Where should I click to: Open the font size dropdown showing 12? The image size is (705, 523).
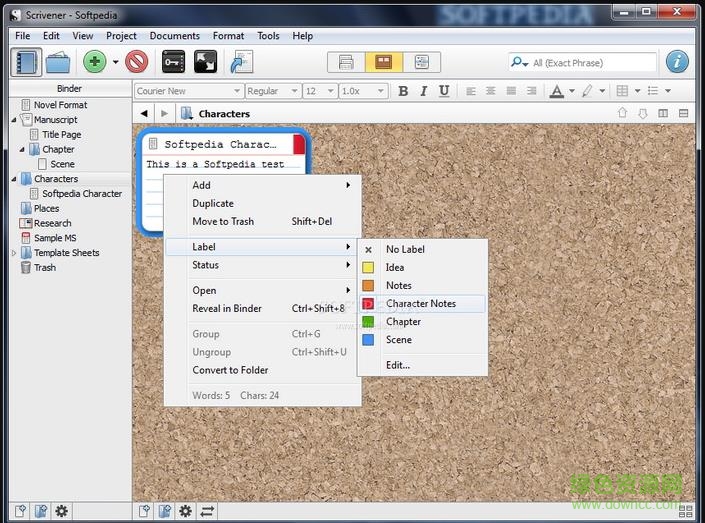(x=318, y=91)
